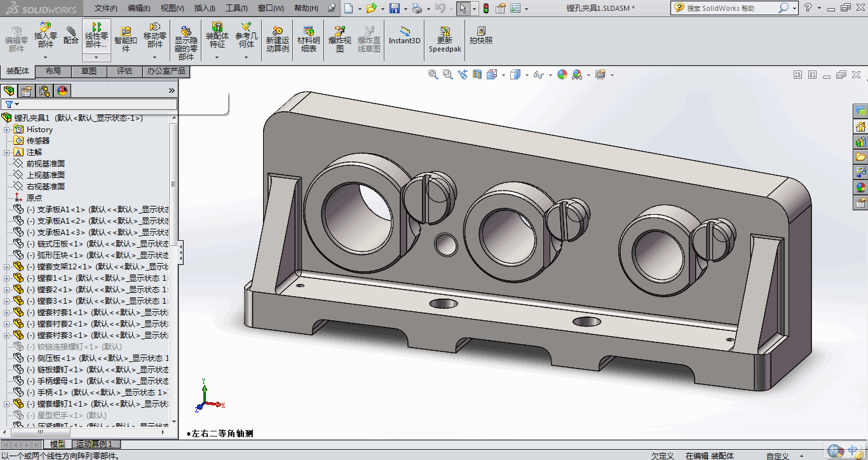This screenshot has width=868, height=460.
Task: Click the Options checklist icon
Action: [x=515, y=8]
